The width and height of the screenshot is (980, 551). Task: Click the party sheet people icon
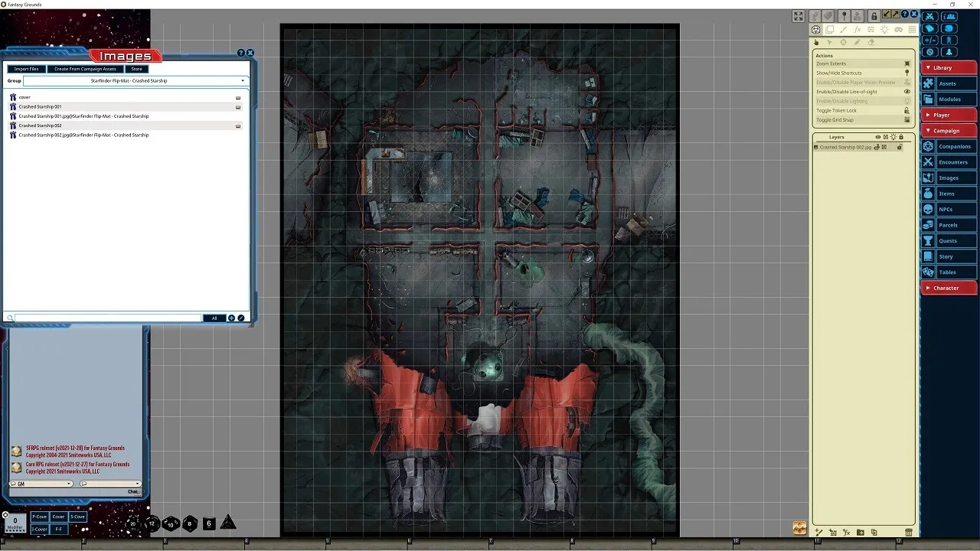(949, 16)
